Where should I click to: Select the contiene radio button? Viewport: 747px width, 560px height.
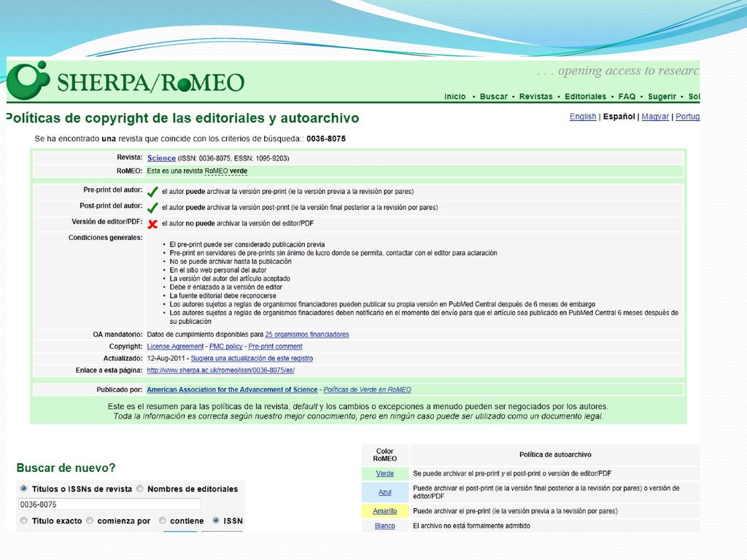tap(163, 521)
